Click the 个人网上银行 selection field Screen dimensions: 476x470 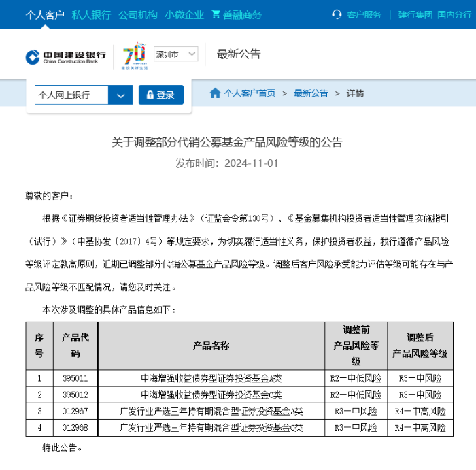click(71, 95)
